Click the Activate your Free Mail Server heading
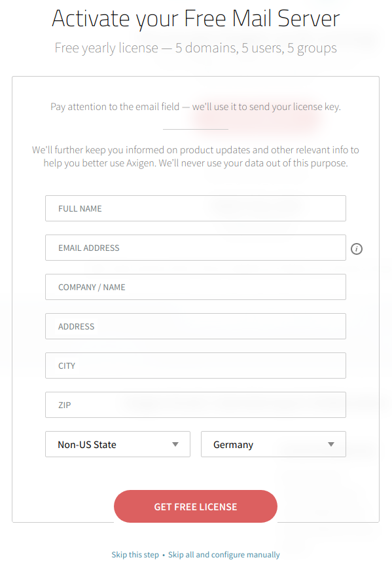 (x=196, y=18)
